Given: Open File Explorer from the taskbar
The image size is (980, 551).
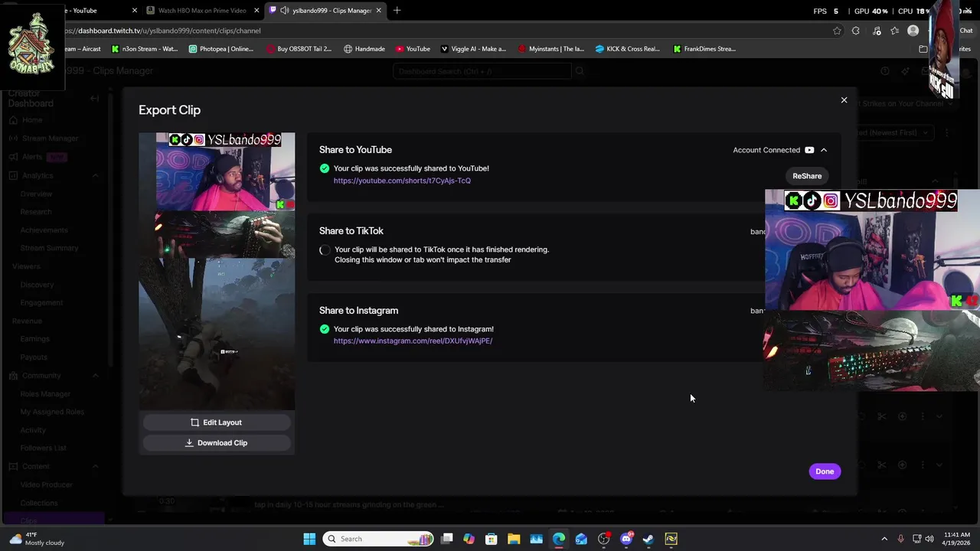Looking at the screenshot, I should point(514,539).
